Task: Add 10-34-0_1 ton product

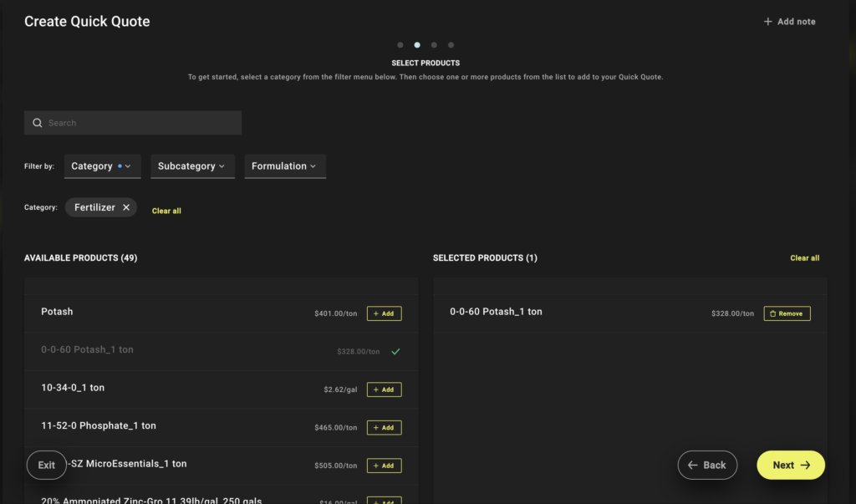Action: (x=384, y=389)
